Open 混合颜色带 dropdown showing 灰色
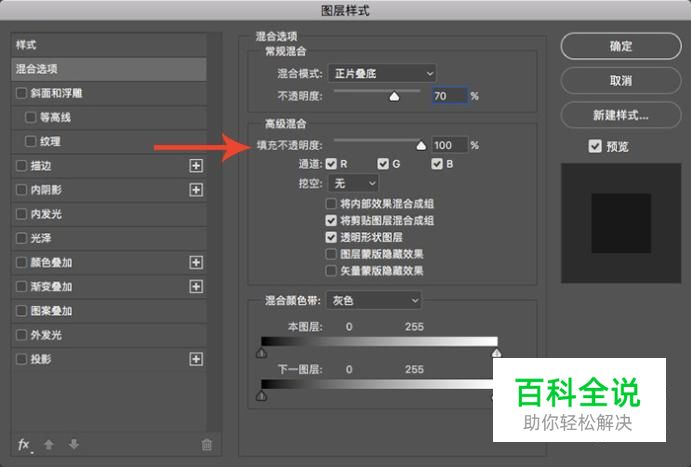The height and width of the screenshot is (467, 691). [x=374, y=300]
